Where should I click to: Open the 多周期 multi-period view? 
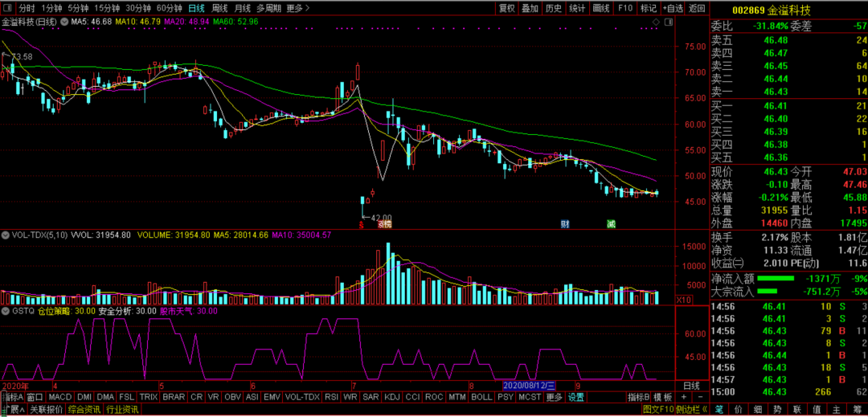coord(268,8)
